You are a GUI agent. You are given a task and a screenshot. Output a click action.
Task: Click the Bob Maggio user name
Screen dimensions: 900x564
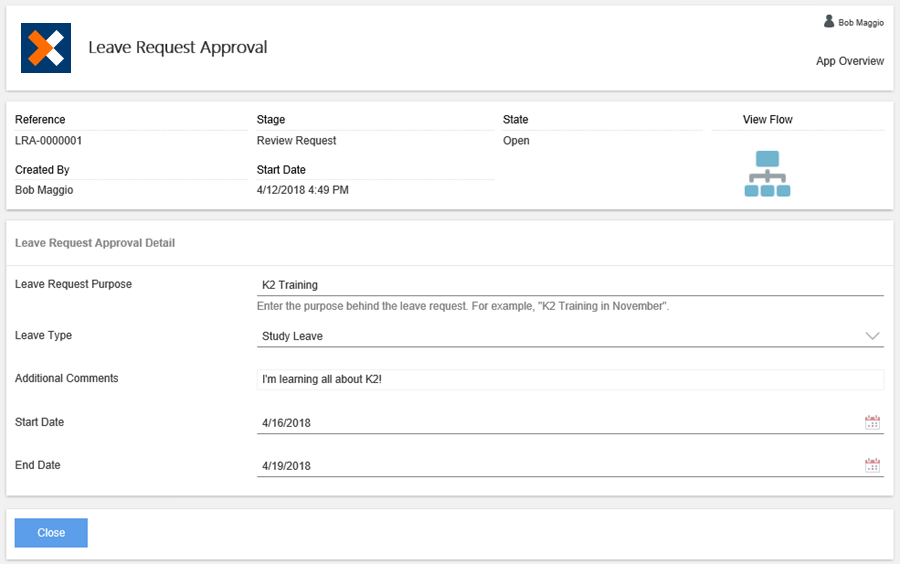pyautogui.click(x=860, y=22)
